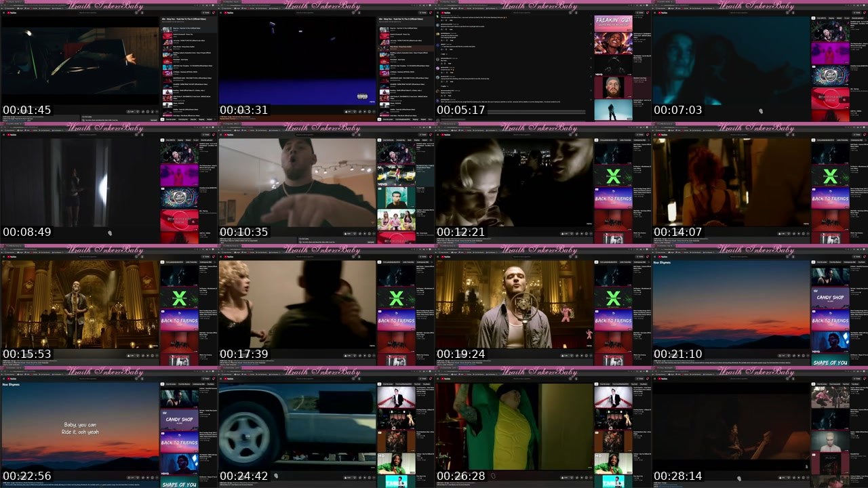Image resolution: width=868 pixels, height=488 pixels.
Task: Open the CANDY SHOP thumbnail in 00:22:56 frame
Action: click(179, 421)
